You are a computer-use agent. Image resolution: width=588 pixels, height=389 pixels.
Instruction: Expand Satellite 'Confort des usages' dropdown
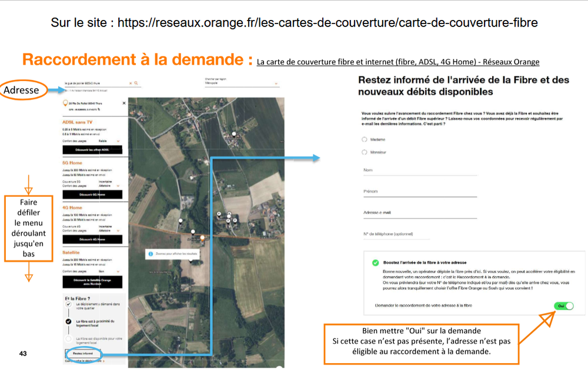[118, 271]
